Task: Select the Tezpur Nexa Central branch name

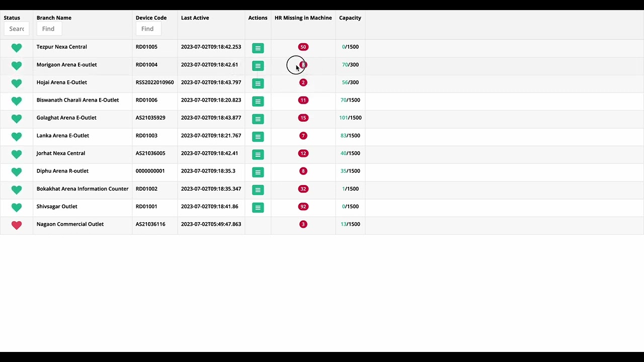Action: click(x=62, y=47)
